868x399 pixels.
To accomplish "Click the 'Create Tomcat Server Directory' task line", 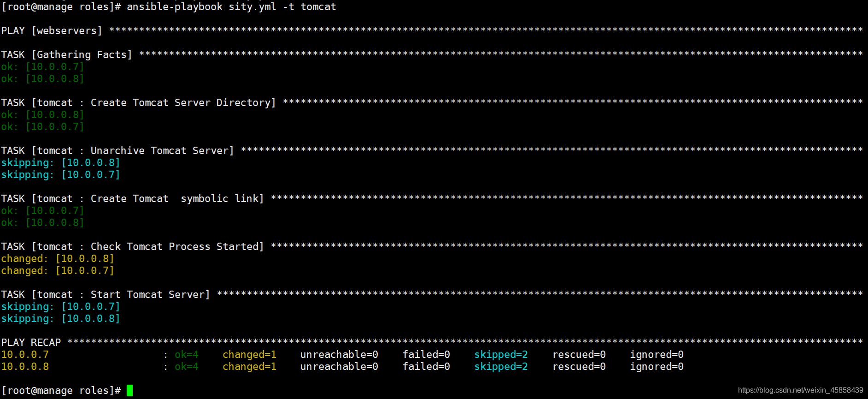I will click(432, 103).
